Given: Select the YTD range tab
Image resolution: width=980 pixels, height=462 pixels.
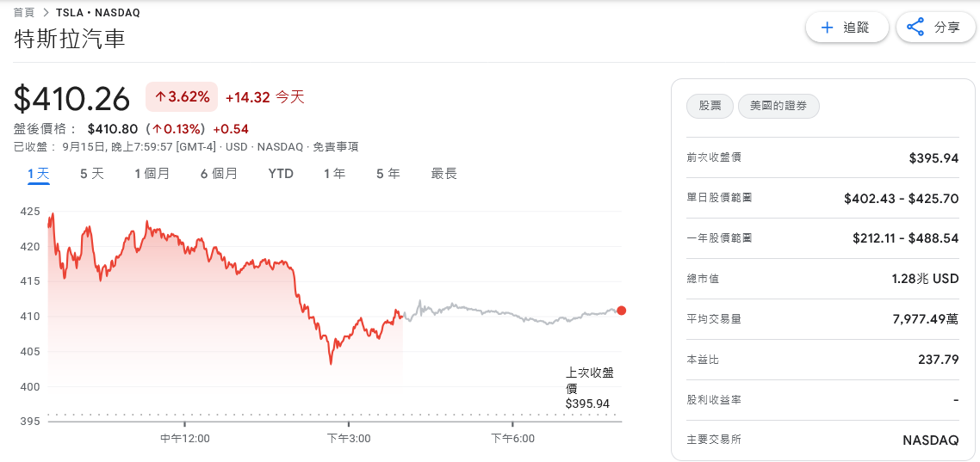Looking at the screenshot, I should coord(281,174).
